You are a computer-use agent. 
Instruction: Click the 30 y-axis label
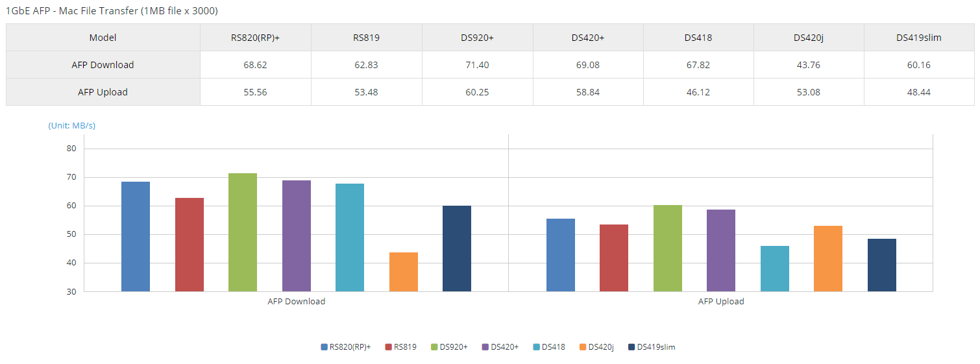71,291
